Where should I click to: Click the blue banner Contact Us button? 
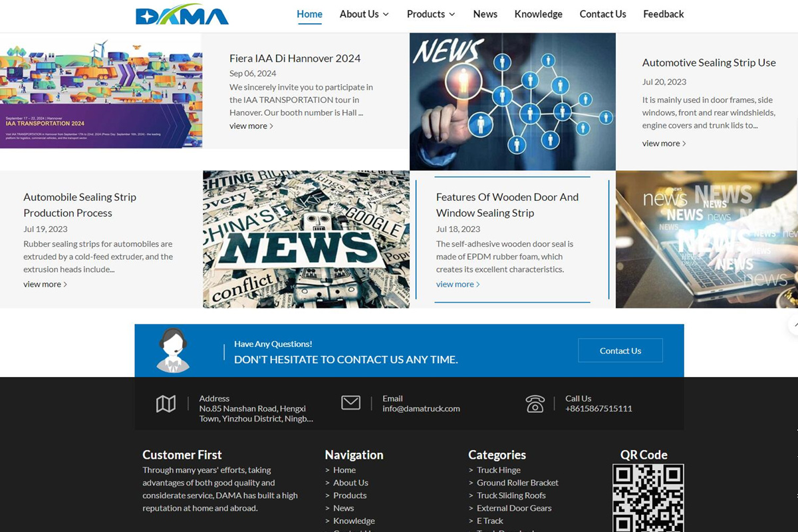click(x=620, y=350)
